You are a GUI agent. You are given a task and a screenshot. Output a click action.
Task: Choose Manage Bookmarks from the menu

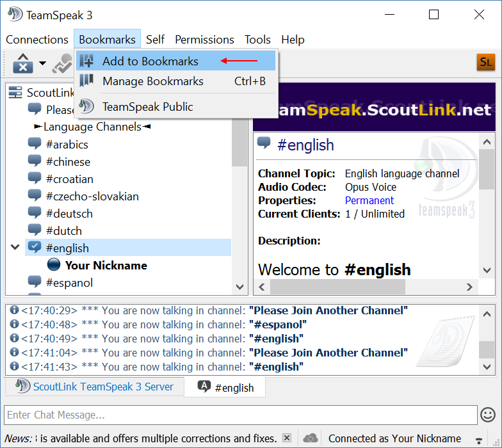click(175, 81)
